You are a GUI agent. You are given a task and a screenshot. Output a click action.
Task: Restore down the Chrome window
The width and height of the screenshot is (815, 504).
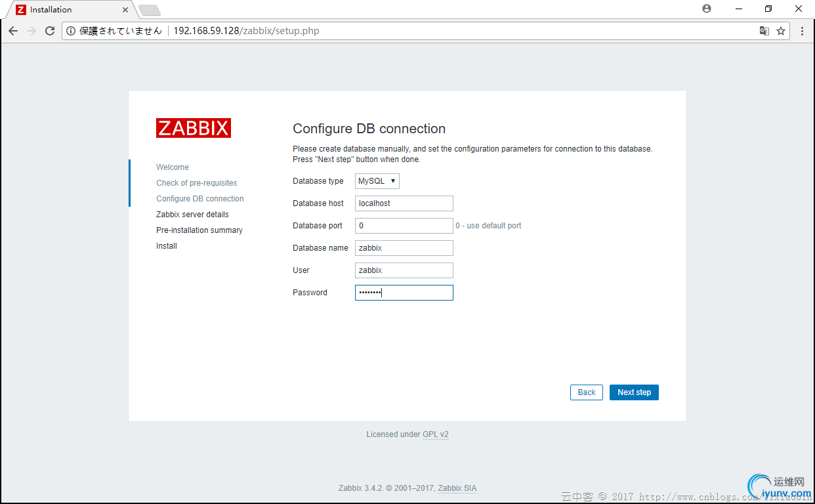click(768, 9)
